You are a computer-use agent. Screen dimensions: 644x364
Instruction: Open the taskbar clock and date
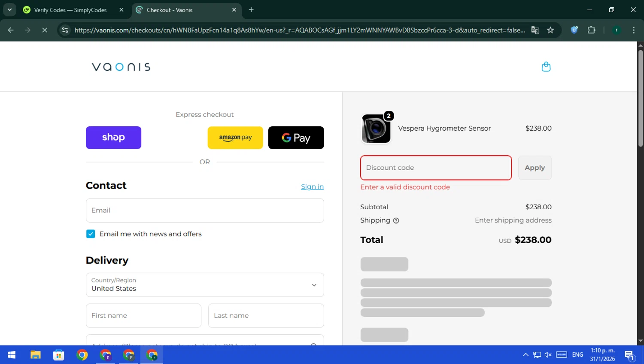(602, 355)
